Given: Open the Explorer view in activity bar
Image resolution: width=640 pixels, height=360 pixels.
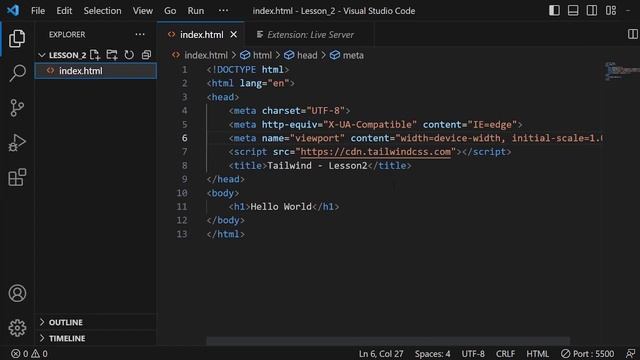Looking at the screenshot, I should (x=17, y=38).
